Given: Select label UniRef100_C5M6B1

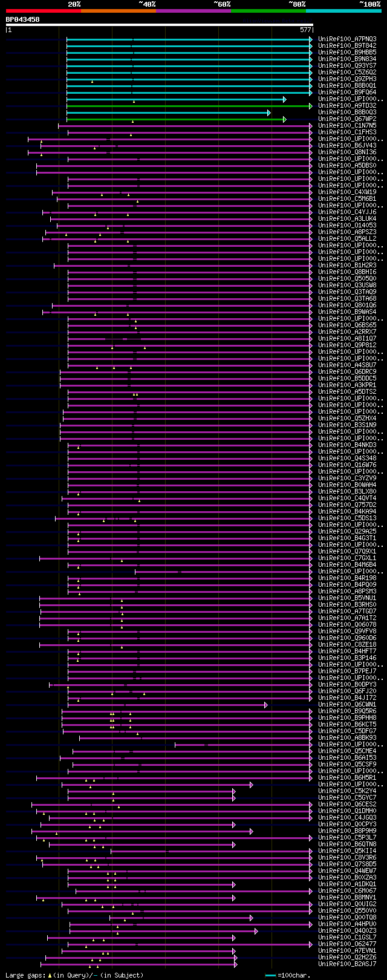Looking at the screenshot, I should (x=347, y=198).
